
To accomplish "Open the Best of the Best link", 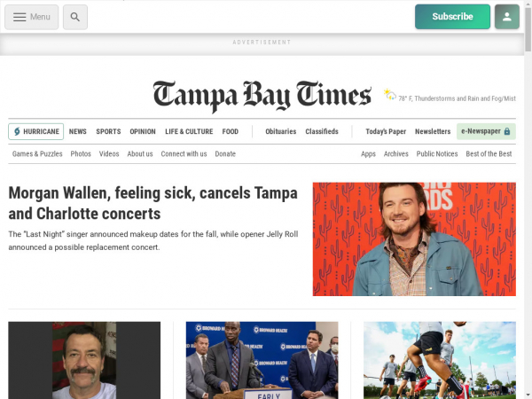I will point(489,154).
